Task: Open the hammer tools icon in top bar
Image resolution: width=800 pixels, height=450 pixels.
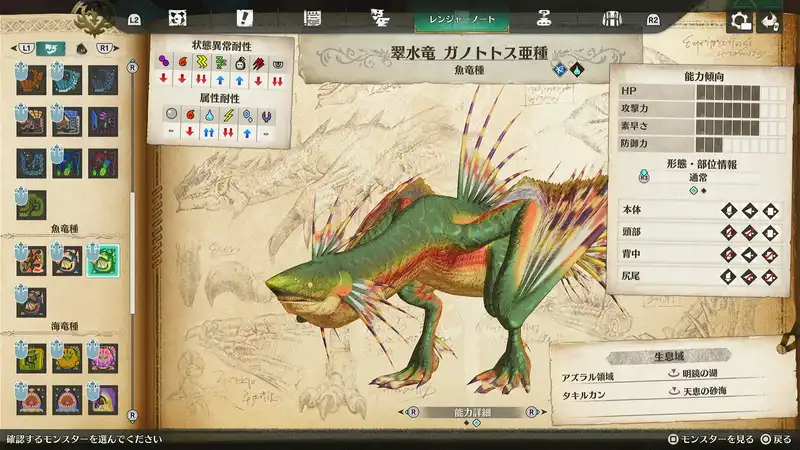Action: click(380, 18)
